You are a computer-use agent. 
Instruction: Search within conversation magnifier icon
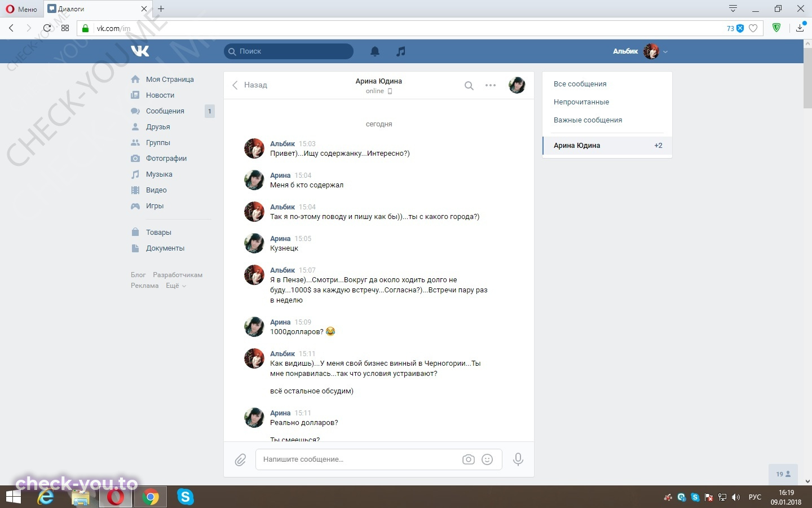[x=469, y=86]
